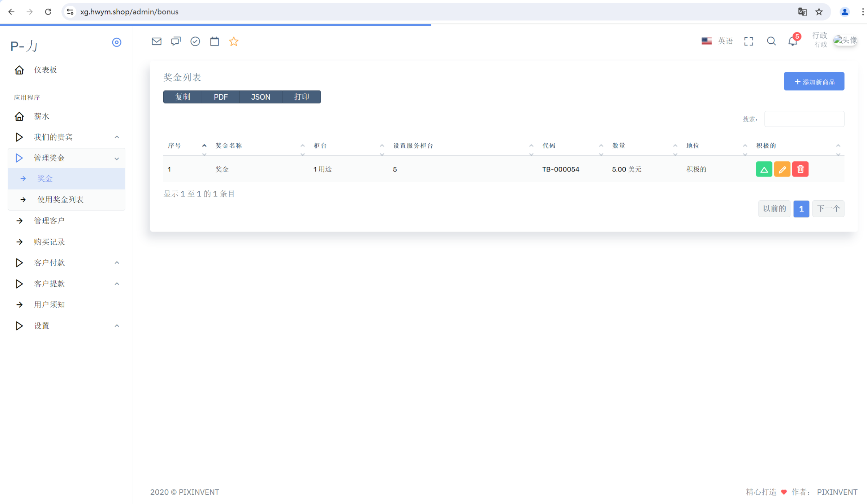Open notifications bell with badge 5

pyautogui.click(x=793, y=41)
